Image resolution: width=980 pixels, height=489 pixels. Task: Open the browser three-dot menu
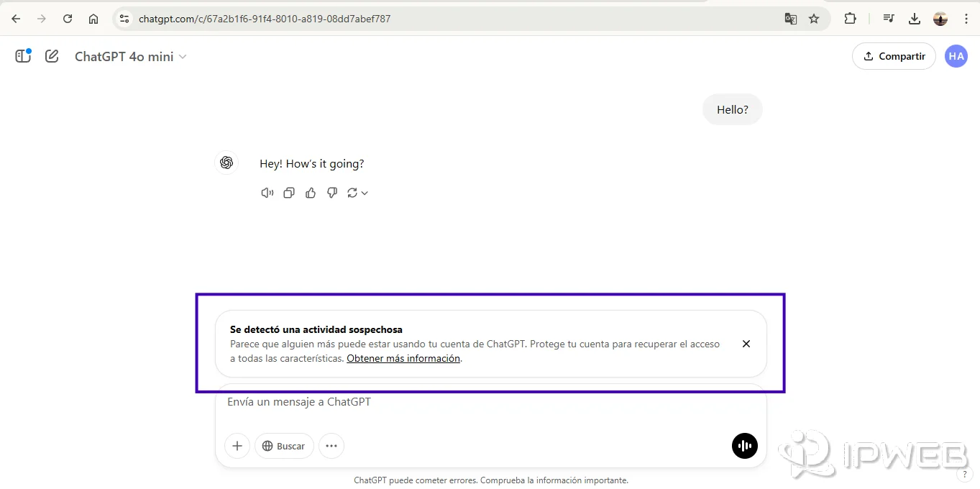(x=966, y=19)
